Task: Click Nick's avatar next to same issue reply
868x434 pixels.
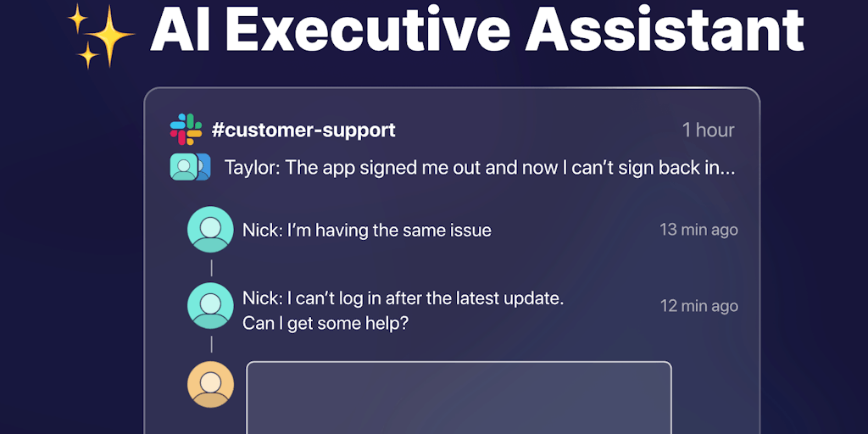Action: [210, 230]
